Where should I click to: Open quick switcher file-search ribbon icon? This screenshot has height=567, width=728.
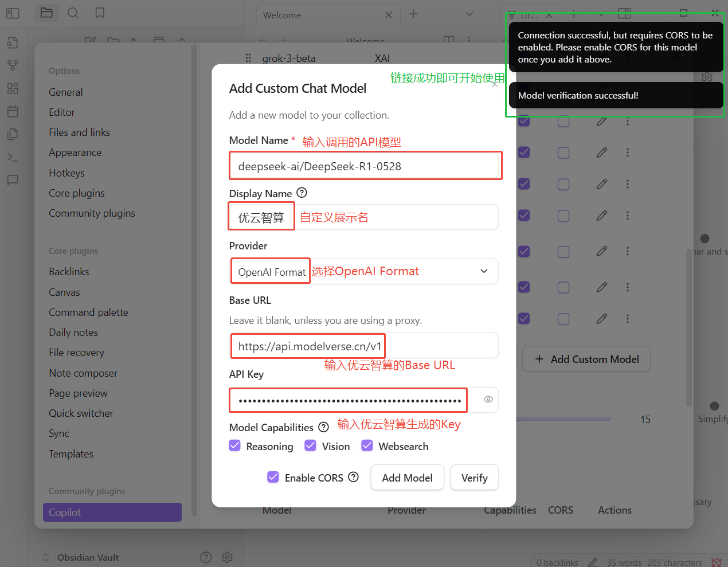(x=13, y=42)
